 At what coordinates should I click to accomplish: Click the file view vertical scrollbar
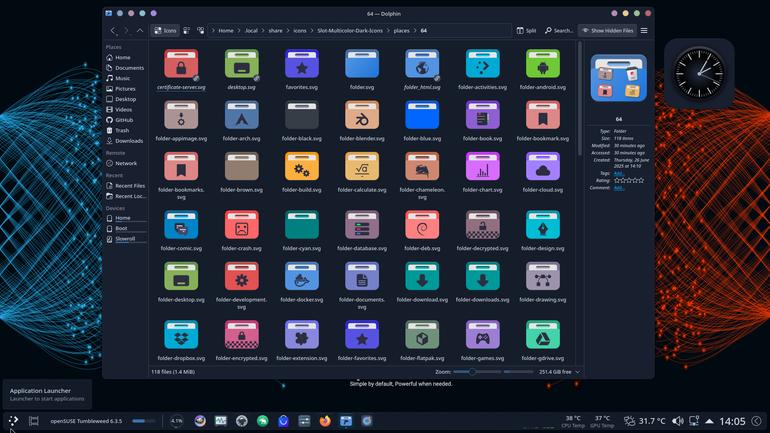click(x=580, y=99)
